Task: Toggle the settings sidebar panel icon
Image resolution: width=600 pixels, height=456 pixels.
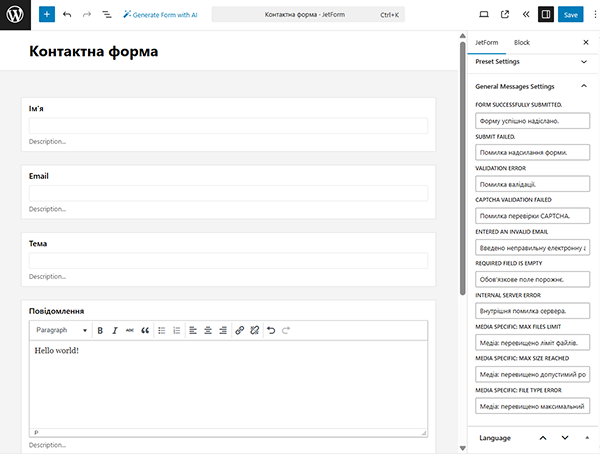Action: click(546, 15)
